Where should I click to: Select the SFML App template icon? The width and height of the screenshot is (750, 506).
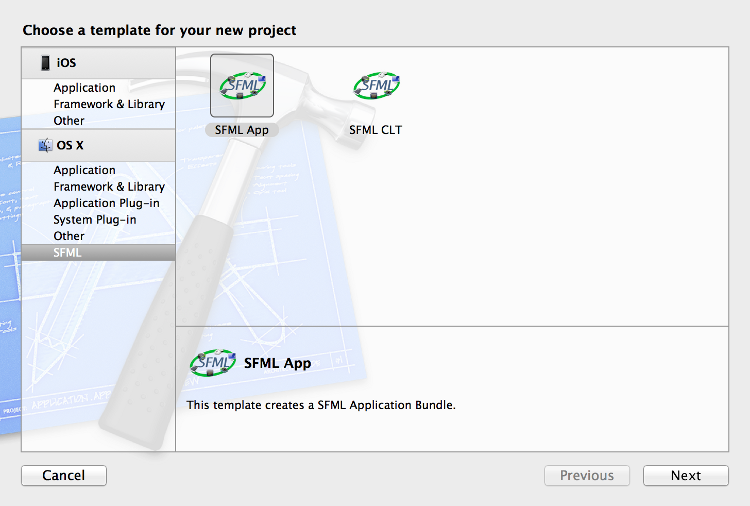point(242,86)
